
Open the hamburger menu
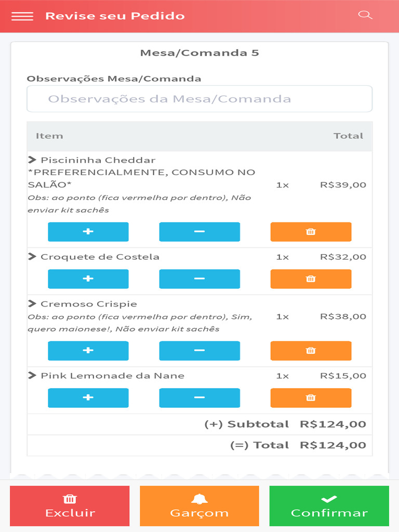22,16
